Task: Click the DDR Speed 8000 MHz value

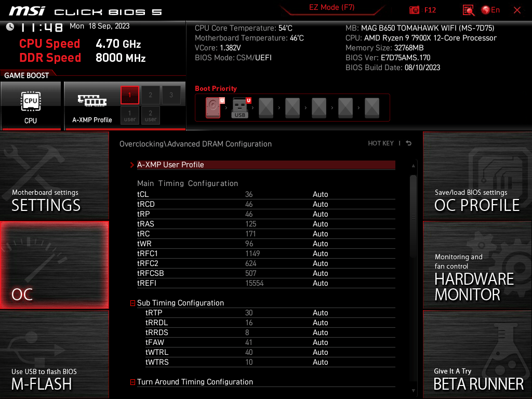Action: coord(121,58)
